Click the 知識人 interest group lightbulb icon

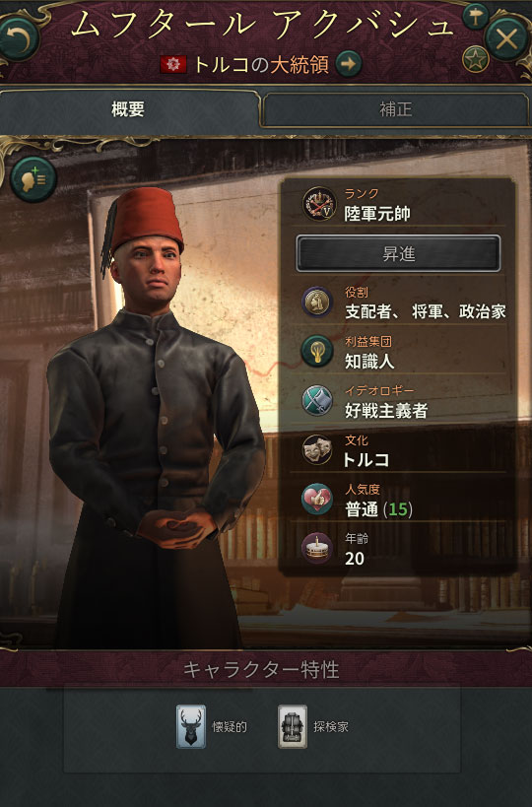coord(317,351)
